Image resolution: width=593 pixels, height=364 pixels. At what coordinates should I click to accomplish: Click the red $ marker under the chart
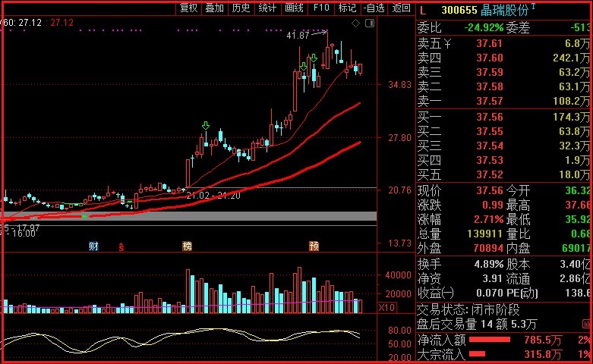coord(121,247)
